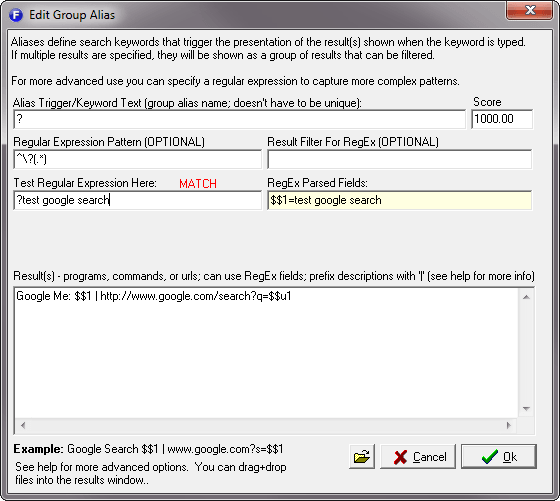This screenshot has width=560, height=501.
Task: Click the open folder browse icon button
Action: click(362, 456)
